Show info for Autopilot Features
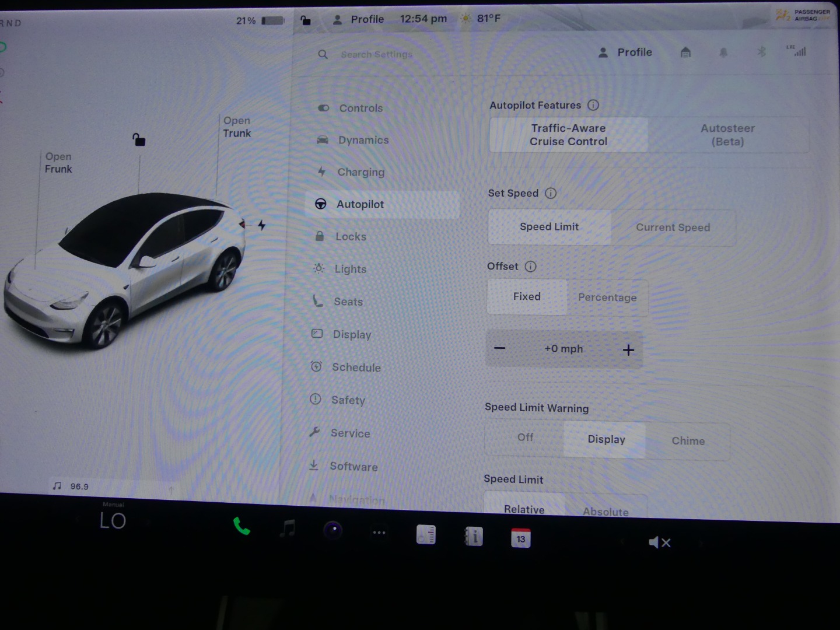This screenshot has height=630, width=840. coord(593,105)
